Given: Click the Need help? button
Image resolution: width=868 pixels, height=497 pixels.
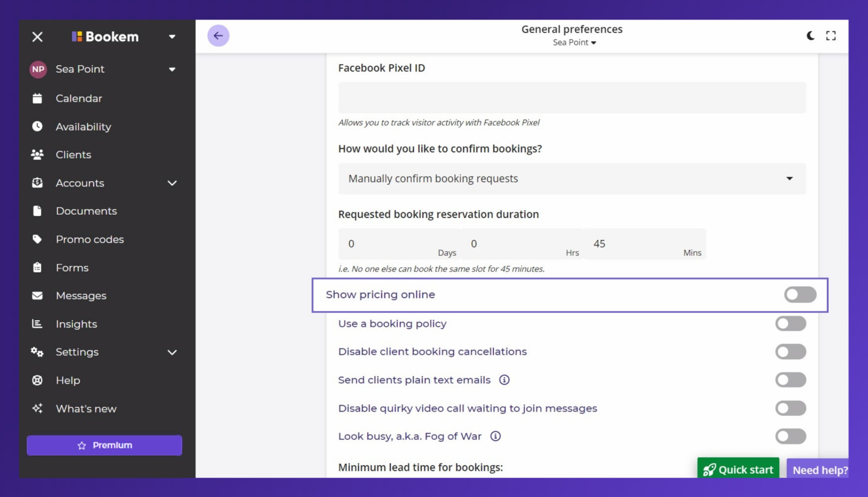Looking at the screenshot, I should tap(818, 469).
